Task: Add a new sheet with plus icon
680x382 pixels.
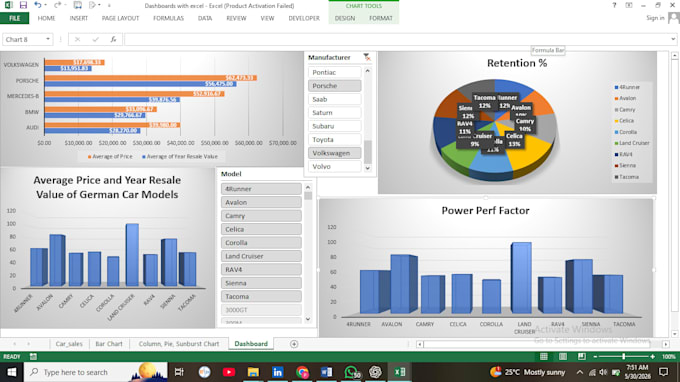Action: click(294, 344)
